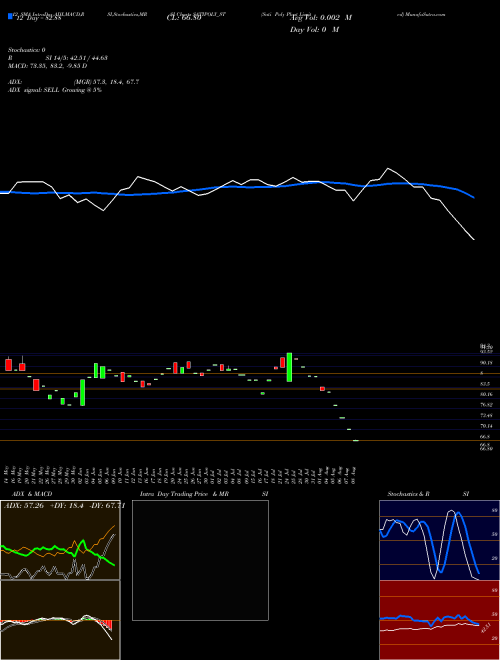Click the last candle near the 66.8 level
The image size is (500, 660).
click(356, 440)
